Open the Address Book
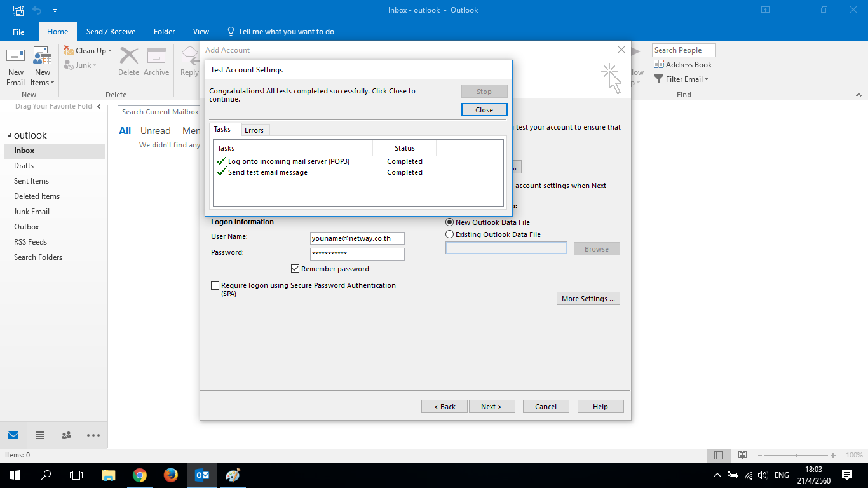 tap(683, 65)
